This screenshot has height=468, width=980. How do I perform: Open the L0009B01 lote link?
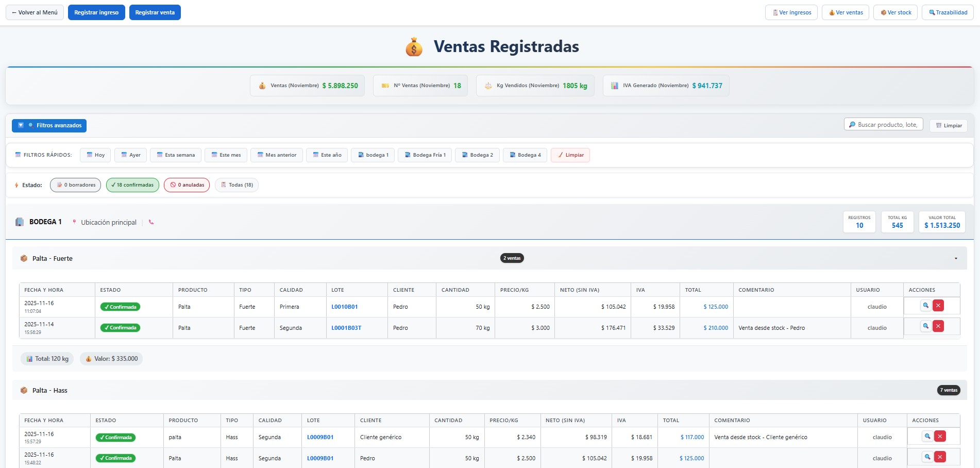click(x=320, y=437)
